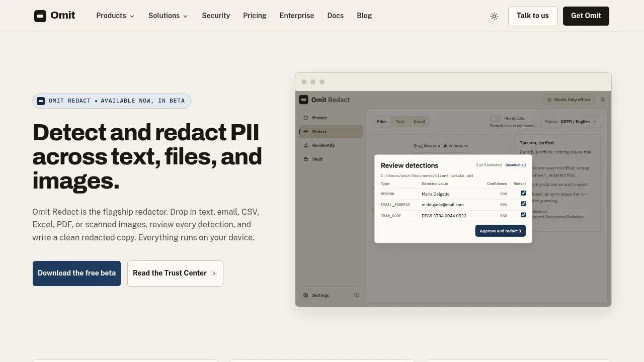
Task: Click Approve and redact 3 button
Action: pos(501,231)
